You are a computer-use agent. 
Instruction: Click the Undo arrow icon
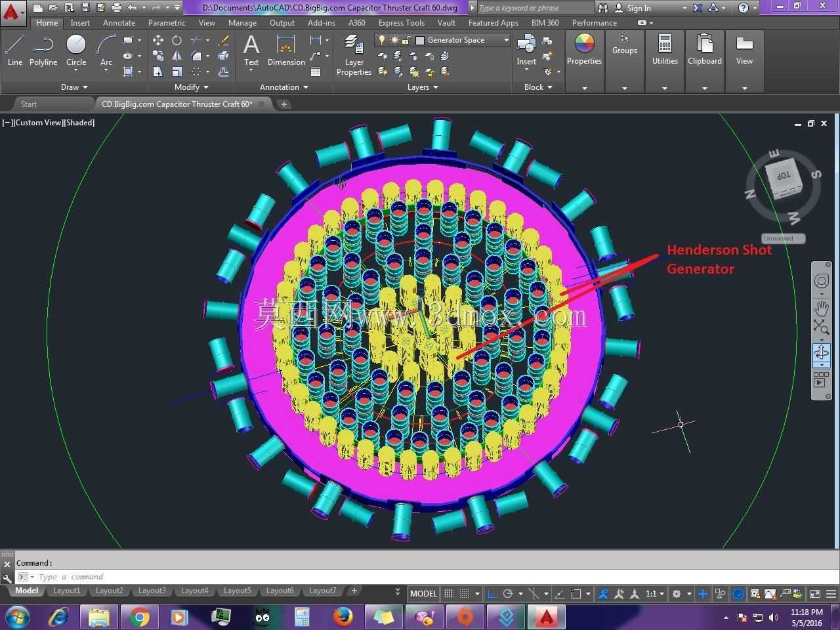(x=133, y=8)
